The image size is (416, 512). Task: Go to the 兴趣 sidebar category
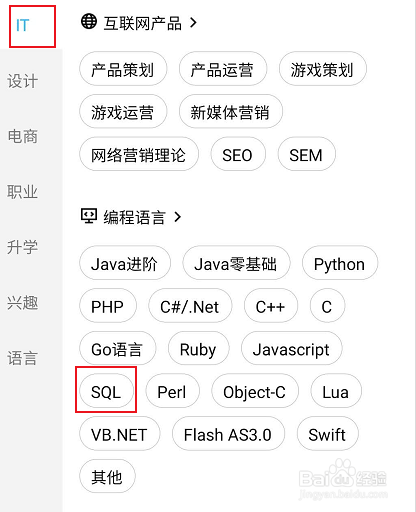(x=23, y=303)
